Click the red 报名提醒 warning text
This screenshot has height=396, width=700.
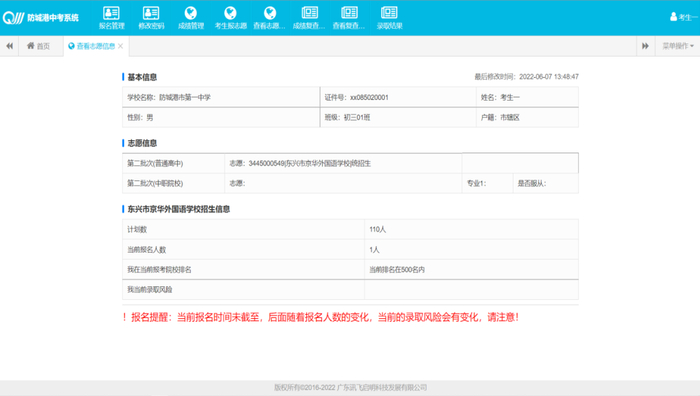click(321, 317)
